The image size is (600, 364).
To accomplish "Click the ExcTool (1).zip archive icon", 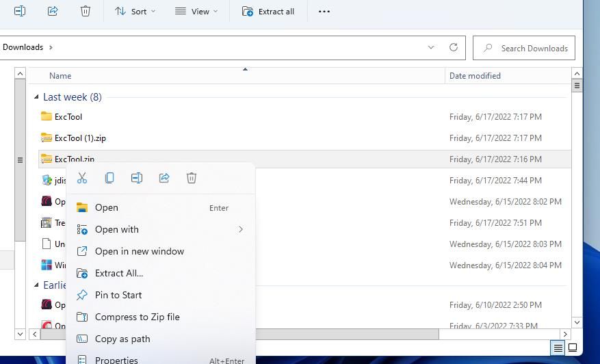I will (x=47, y=138).
